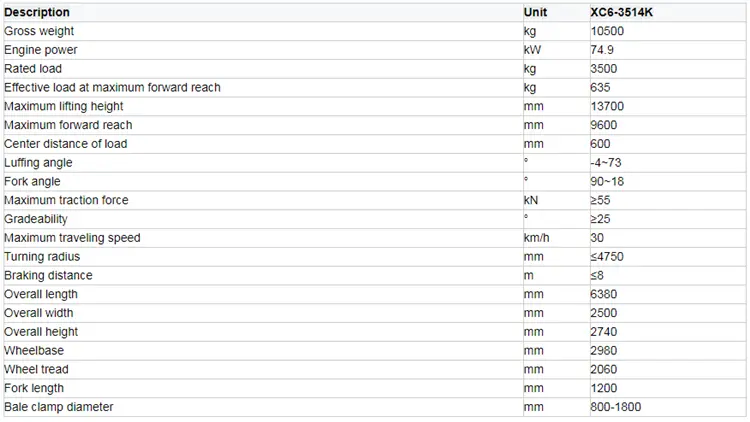Select the Maximum forward reach value 9600
Screen dimensions: 750x422
[604, 125]
